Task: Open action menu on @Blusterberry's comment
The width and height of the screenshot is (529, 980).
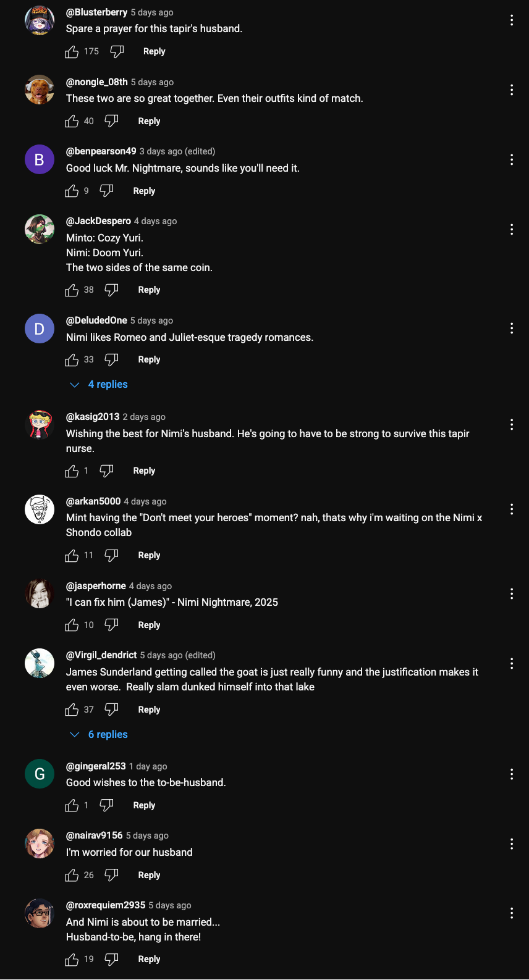Action: coord(512,20)
